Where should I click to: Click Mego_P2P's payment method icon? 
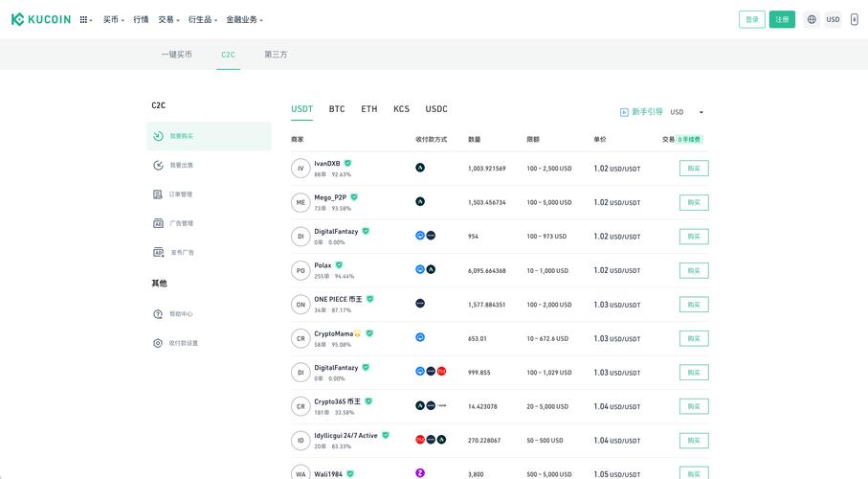(420, 201)
